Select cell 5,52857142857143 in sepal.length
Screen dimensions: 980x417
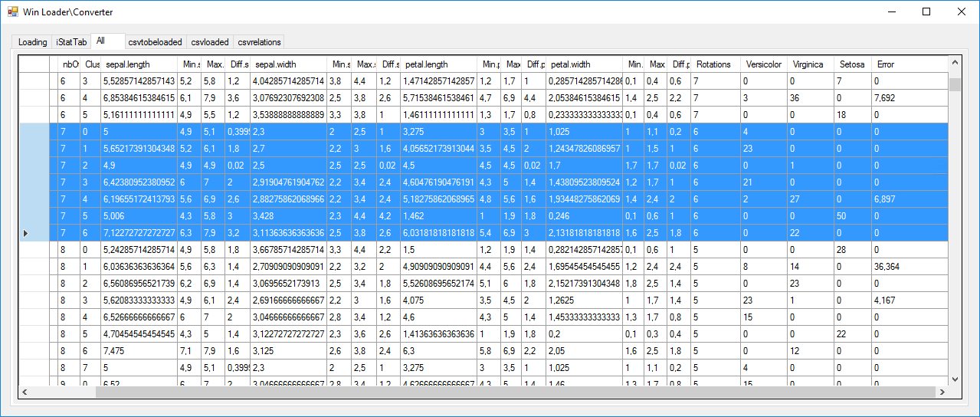139,81
